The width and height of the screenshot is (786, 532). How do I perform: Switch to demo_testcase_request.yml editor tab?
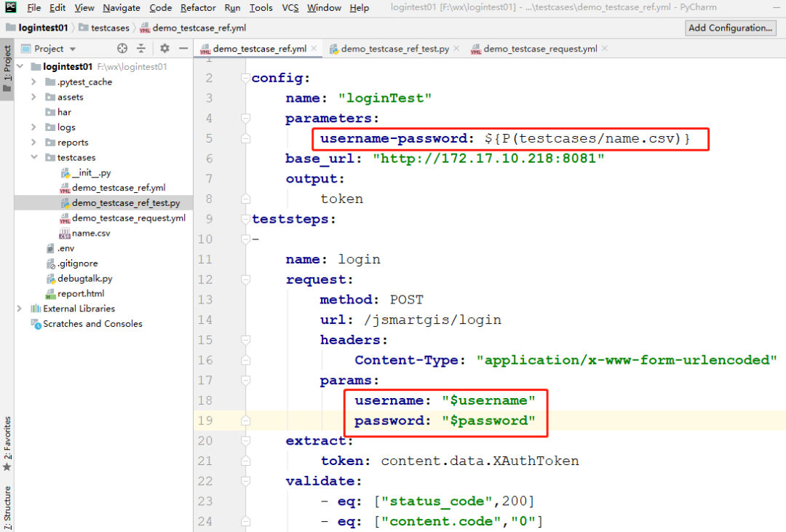[539, 49]
